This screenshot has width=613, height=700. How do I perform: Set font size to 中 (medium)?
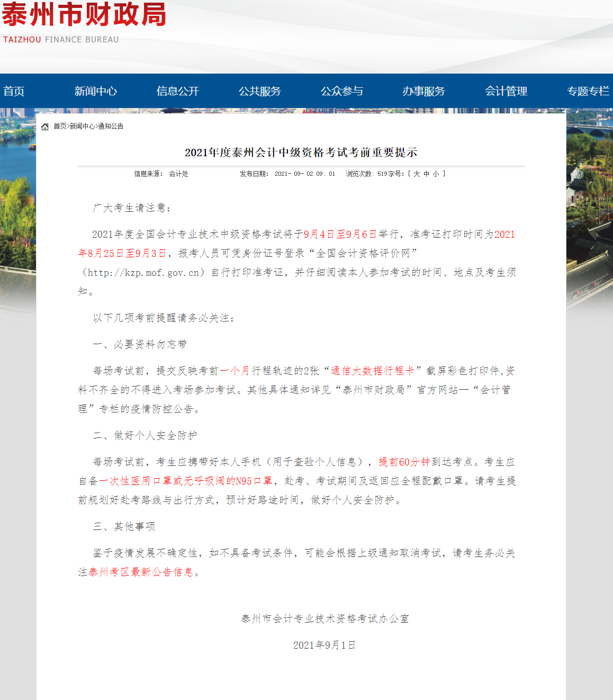(x=426, y=174)
